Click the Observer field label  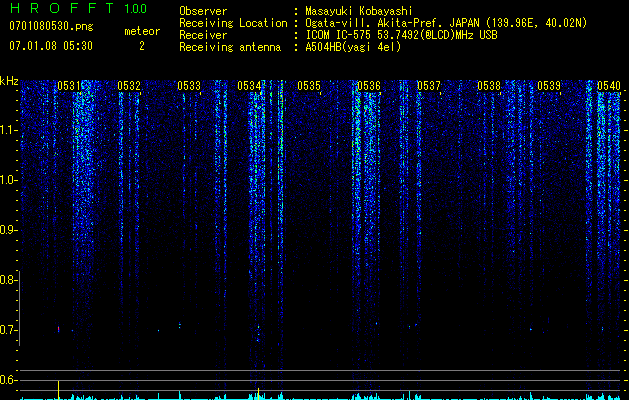203,11
